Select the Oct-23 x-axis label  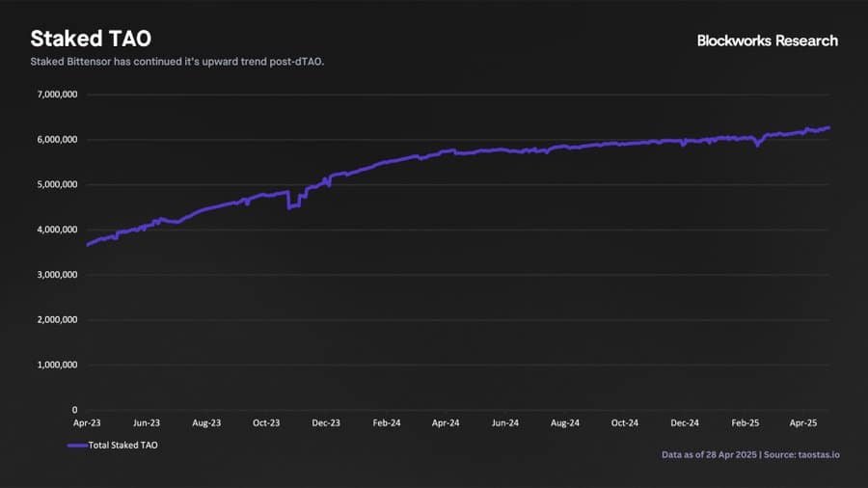266,422
